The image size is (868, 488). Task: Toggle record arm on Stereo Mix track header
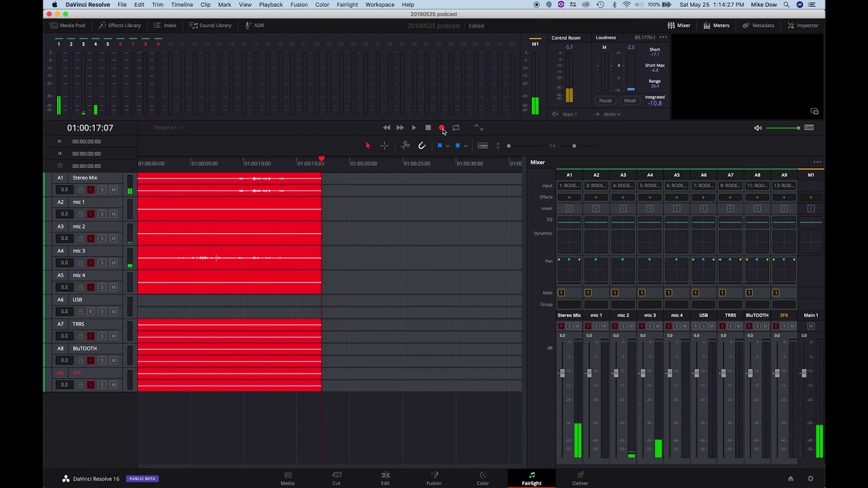point(91,190)
